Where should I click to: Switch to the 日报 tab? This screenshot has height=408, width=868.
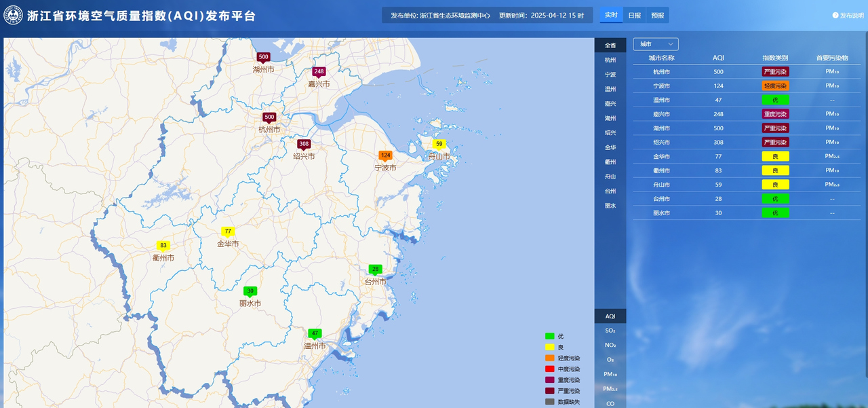(x=634, y=15)
